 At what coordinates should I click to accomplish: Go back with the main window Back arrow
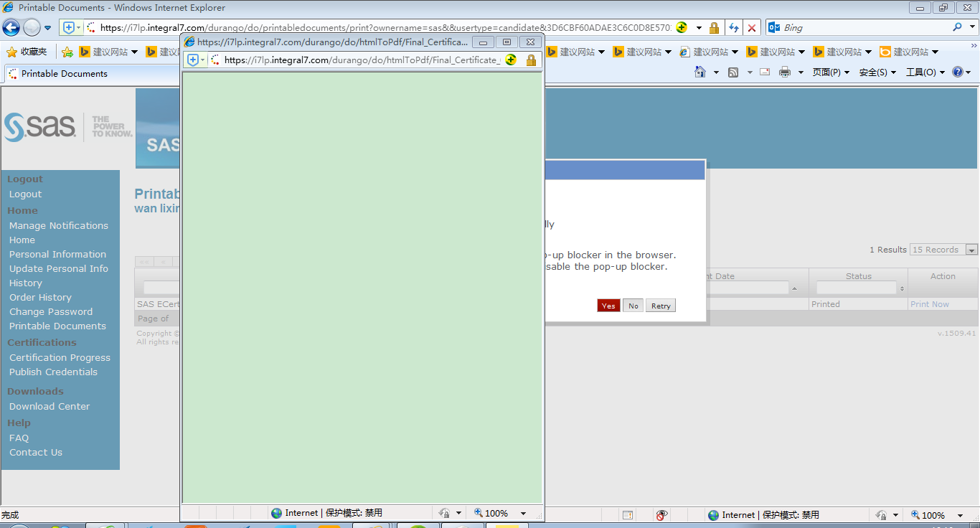click(x=11, y=28)
